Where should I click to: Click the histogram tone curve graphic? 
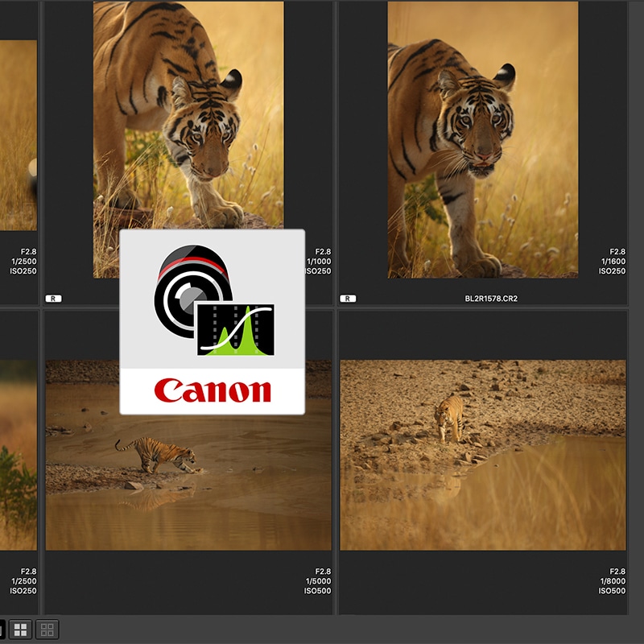[x=235, y=329]
